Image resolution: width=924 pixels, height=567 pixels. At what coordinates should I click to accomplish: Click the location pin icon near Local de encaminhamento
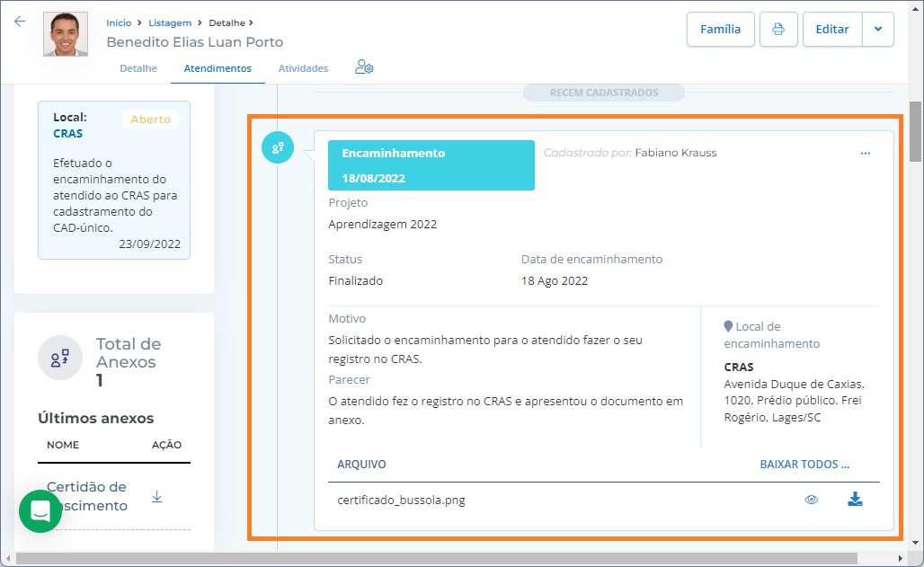click(x=728, y=326)
